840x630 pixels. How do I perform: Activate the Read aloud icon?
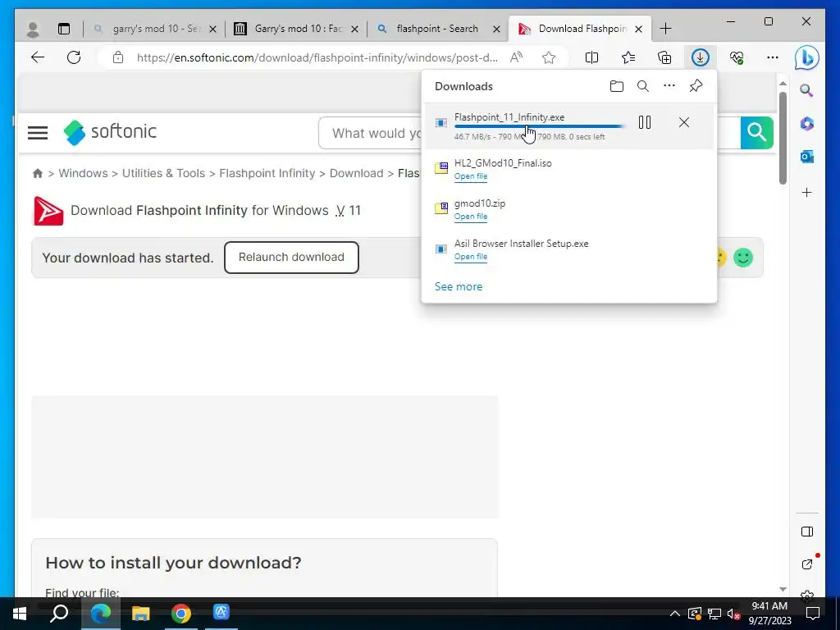pyautogui.click(x=517, y=57)
